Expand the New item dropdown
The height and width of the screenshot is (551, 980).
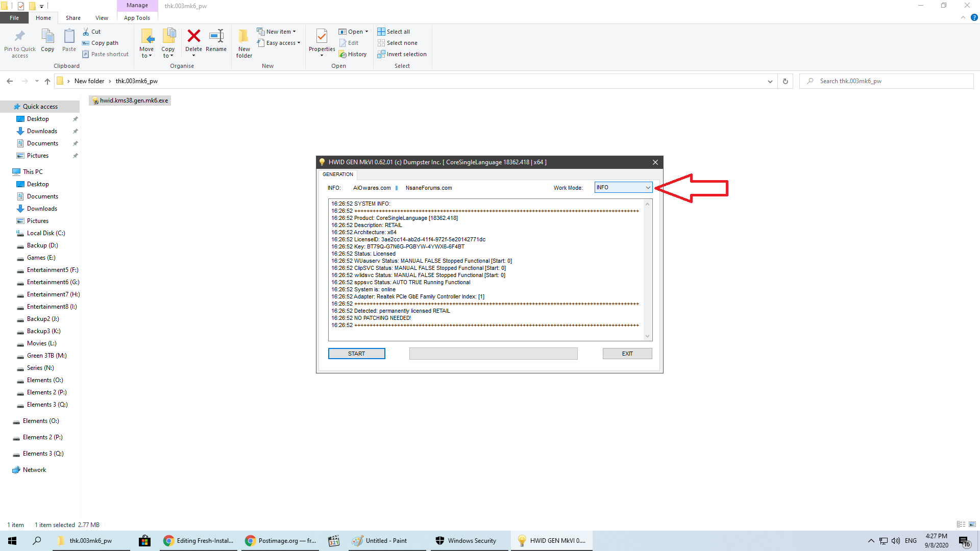[x=280, y=32]
